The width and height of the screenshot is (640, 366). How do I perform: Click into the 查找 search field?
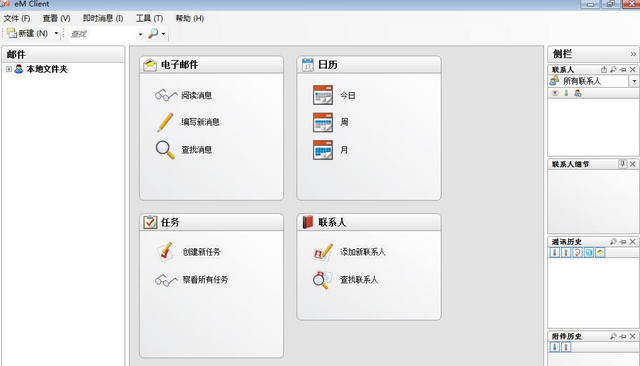pos(103,34)
